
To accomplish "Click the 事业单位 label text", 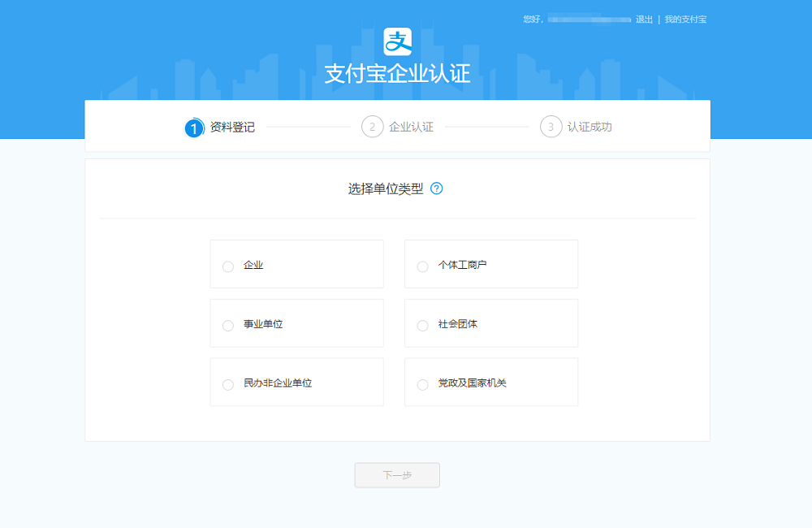I will (263, 324).
